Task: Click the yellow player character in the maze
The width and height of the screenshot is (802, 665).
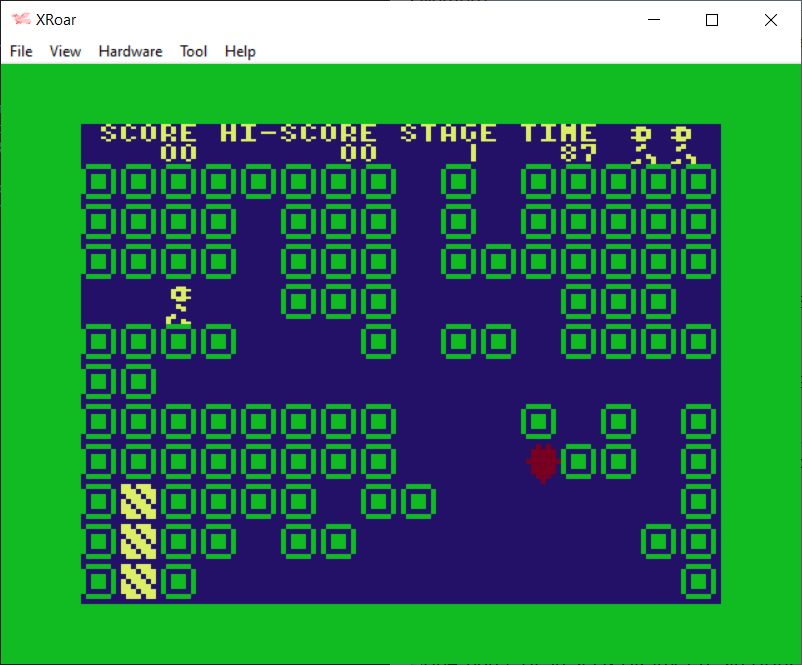Action: 179,305
